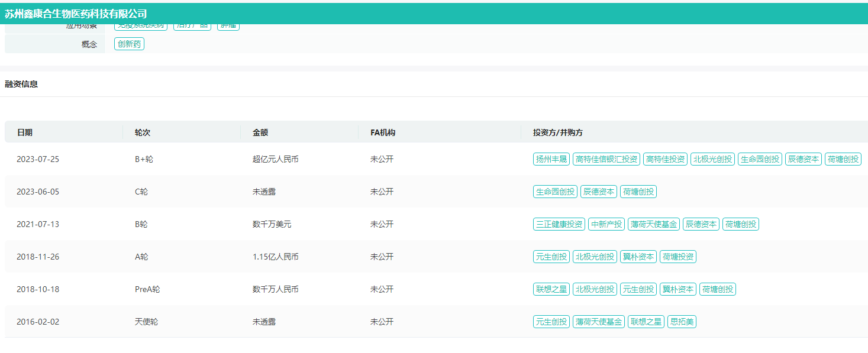Click the 投资方/并购方 column header
Screen dimensions: 868x353
[557, 132]
